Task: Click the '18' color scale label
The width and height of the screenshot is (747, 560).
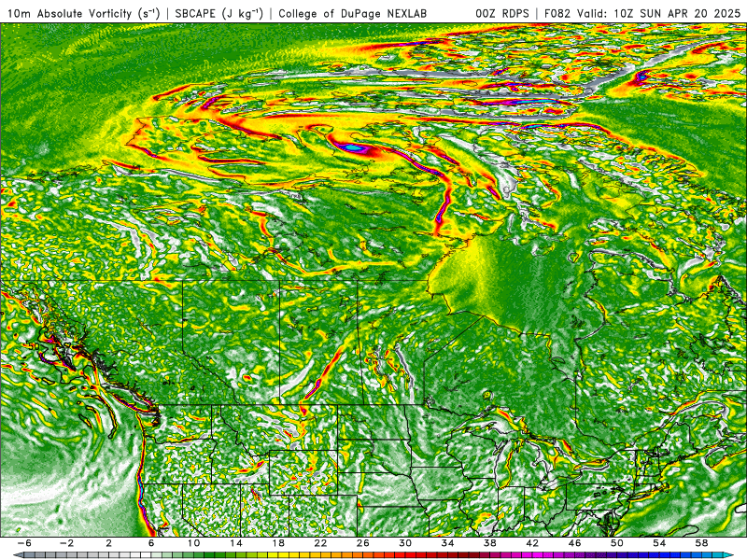Action: 278,543
